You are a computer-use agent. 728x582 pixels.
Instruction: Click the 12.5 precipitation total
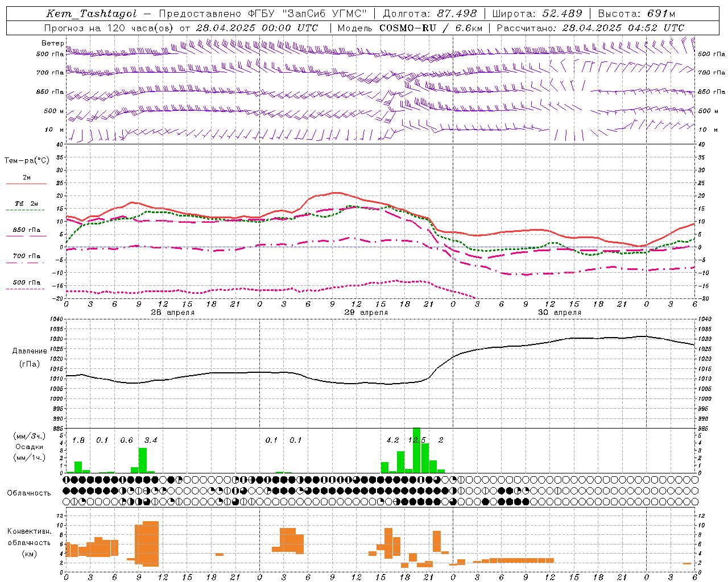pyautogui.click(x=416, y=440)
